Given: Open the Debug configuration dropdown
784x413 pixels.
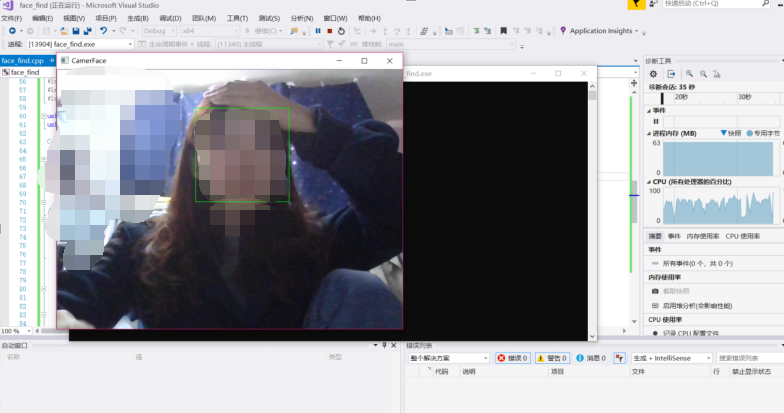Looking at the screenshot, I should [158, 31].
